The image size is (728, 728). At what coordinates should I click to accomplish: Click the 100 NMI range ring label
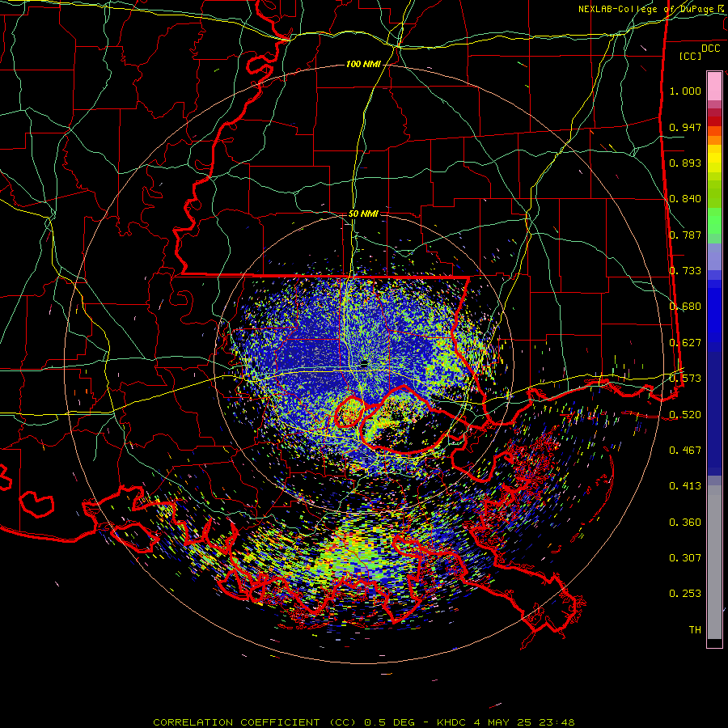pos(363,64)
